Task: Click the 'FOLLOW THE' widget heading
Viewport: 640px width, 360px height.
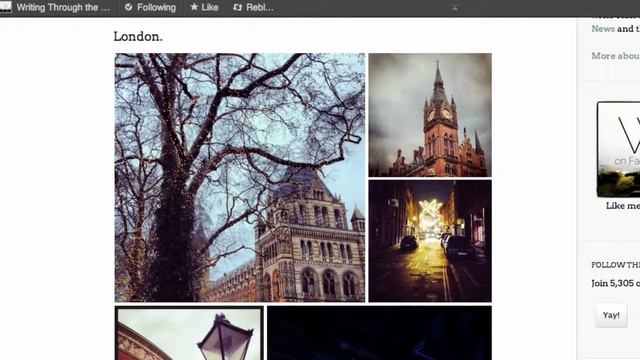Action: pos(616,265)
